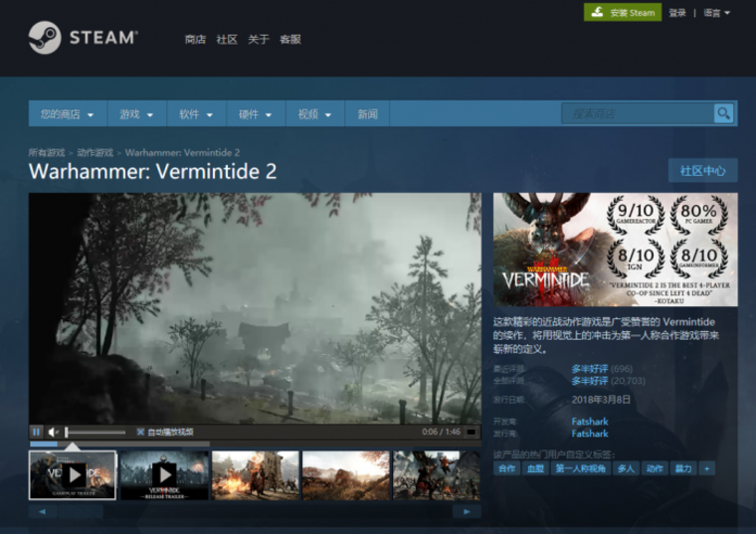Toggle fullscreen video icon
756x534 pixels.
(x=472, y=432)
